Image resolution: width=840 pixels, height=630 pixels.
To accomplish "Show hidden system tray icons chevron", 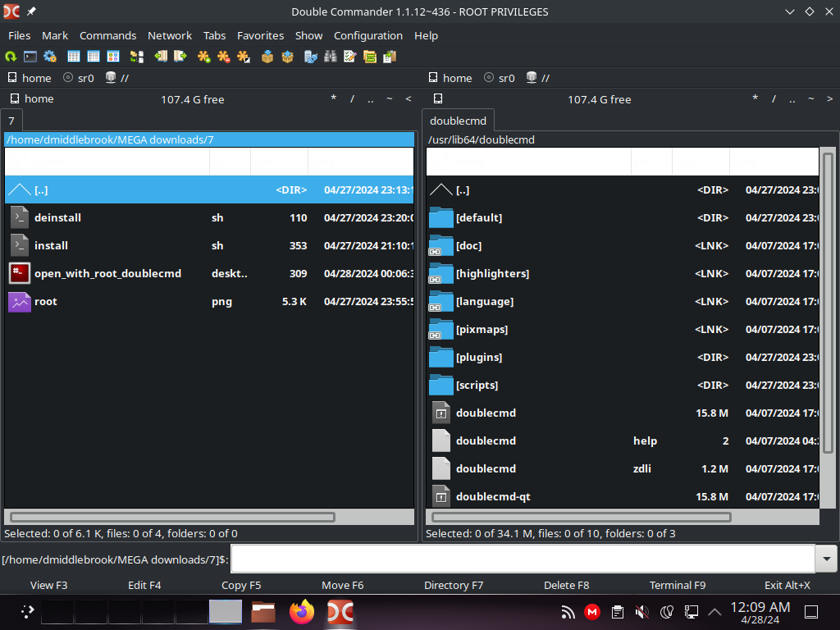I will pos(714,612).
